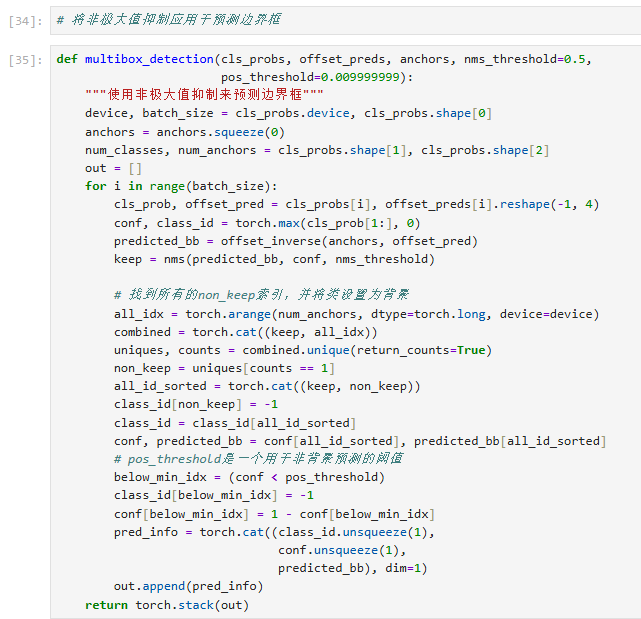
Task: Click the line out = []
Action: [x=113, y=168]
